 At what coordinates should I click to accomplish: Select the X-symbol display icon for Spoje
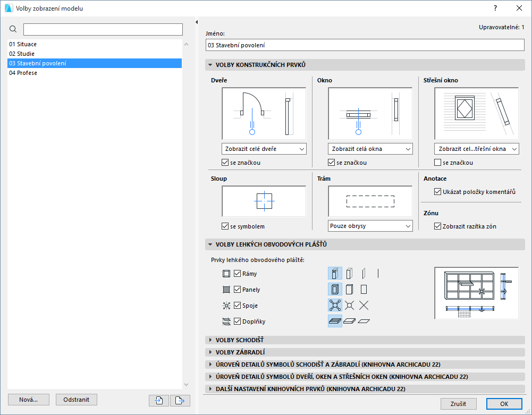pos(364,305)
